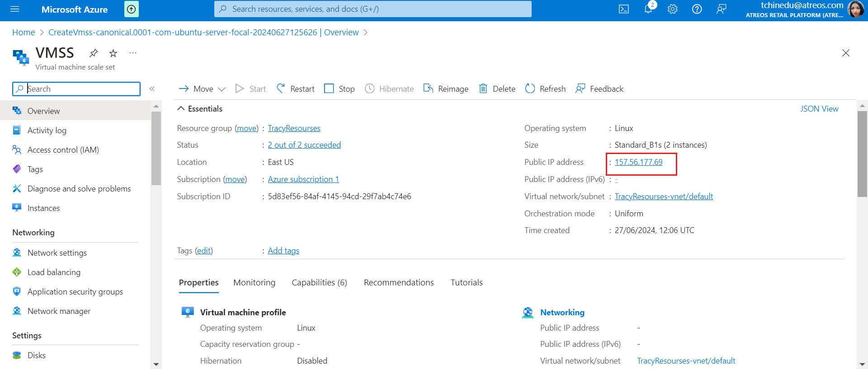
Task: Click the help question mark icon
Action: click(x=697, y=9)
